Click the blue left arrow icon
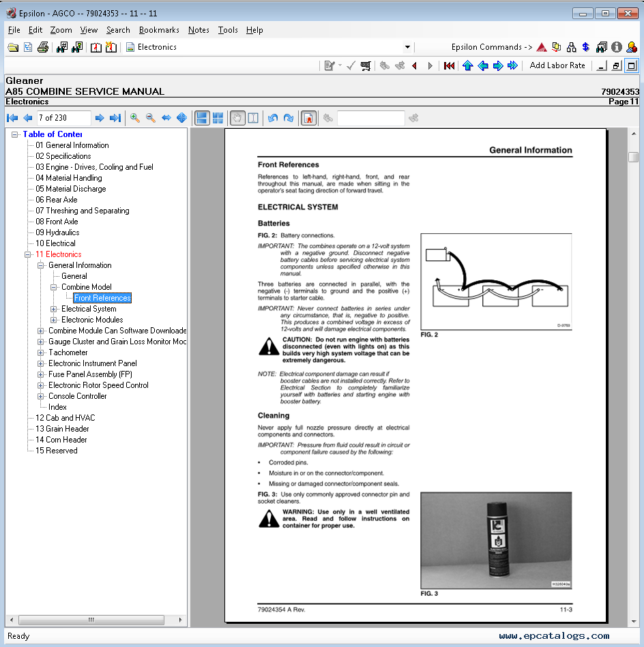Image resolution: width=644 pixels, height=647 pixels. click(x=482, y=65)
